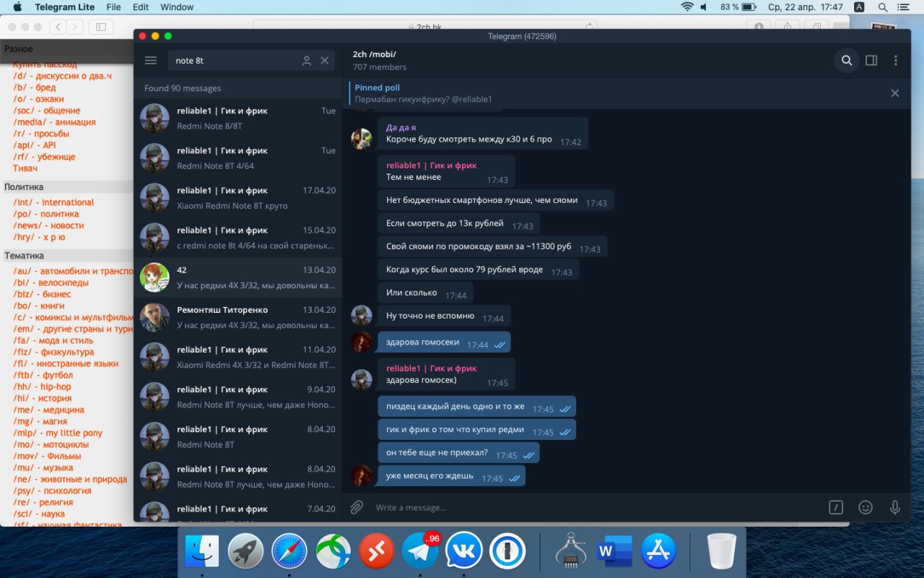Screen dimensions: 924x578
Task: Open Trash from the Dock
Action: point(722,551)
